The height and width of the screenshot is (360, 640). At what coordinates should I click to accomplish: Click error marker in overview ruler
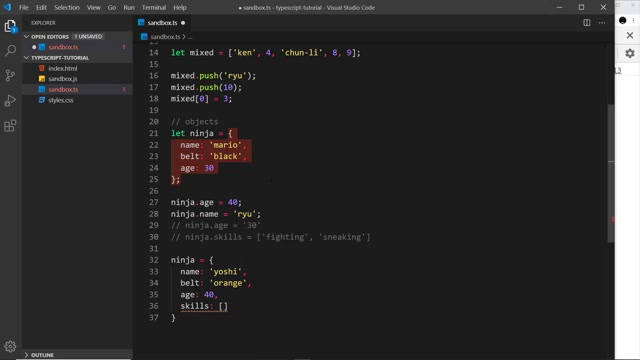[x=613, y=220]
